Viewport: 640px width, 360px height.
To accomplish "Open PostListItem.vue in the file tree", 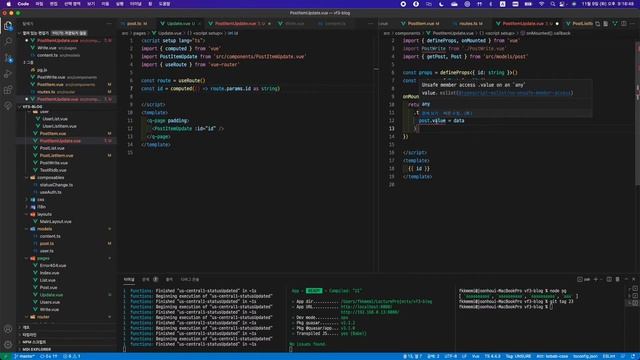I will click(x=56, y=156).
